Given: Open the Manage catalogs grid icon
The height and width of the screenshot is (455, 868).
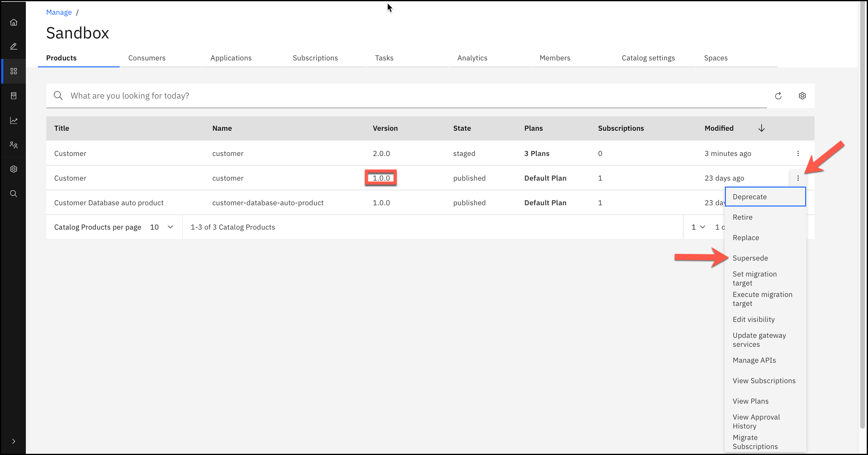Looking at the screenshot, I should [14, 71].
